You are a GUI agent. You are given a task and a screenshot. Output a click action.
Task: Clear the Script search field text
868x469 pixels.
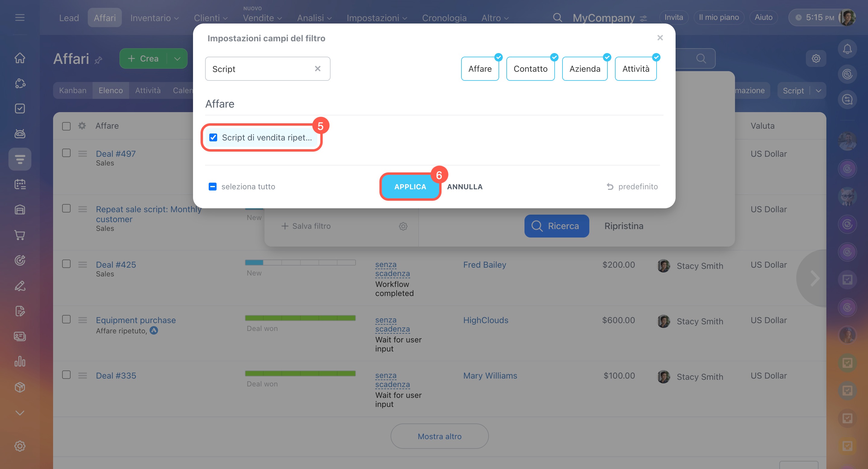[317, 69]
